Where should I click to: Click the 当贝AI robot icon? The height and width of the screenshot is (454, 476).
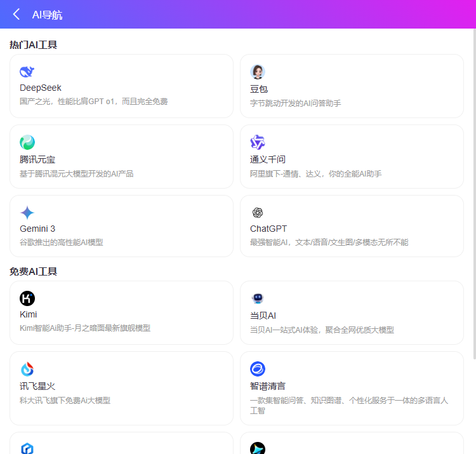[258, 298]
